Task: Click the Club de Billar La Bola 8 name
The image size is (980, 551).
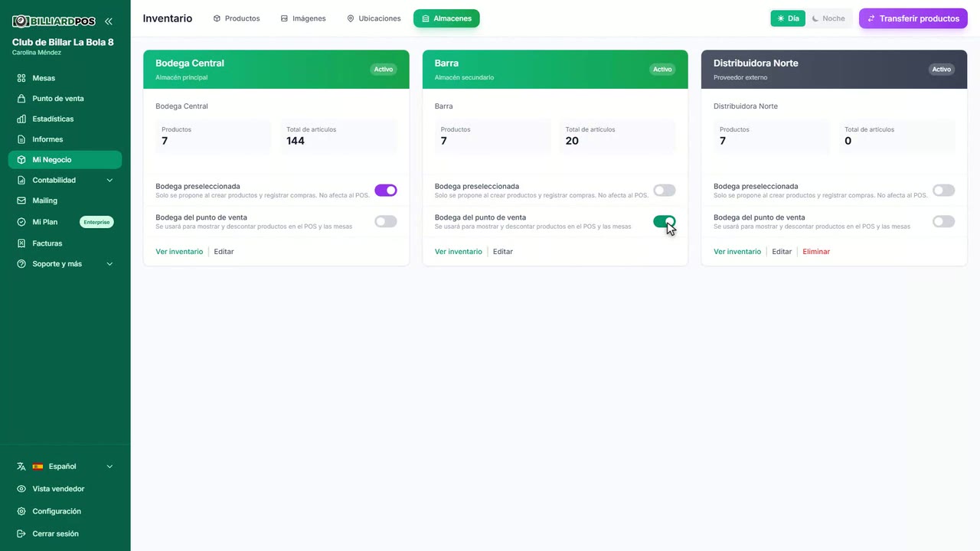Action: point(63,42)
